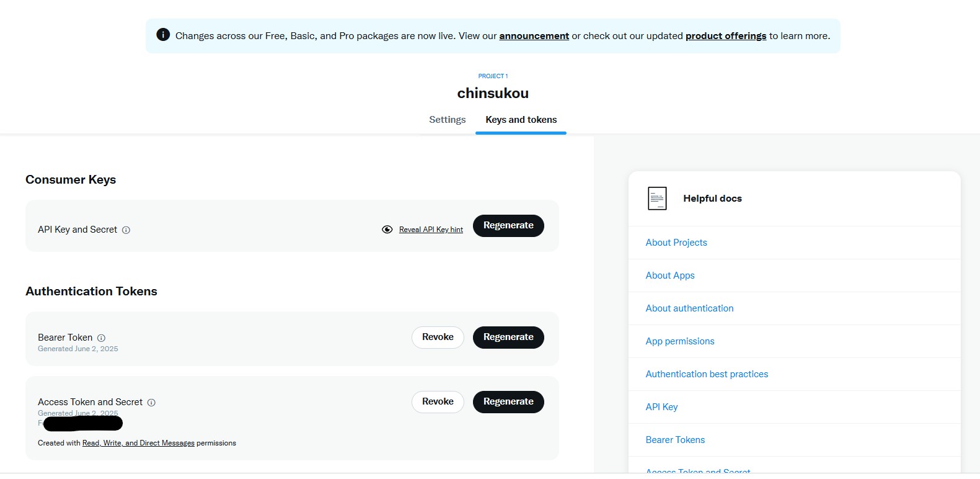Click the eye icon to reveal API key
The image size is (980, 479).
pyautogui.click(x=387, y=230)
